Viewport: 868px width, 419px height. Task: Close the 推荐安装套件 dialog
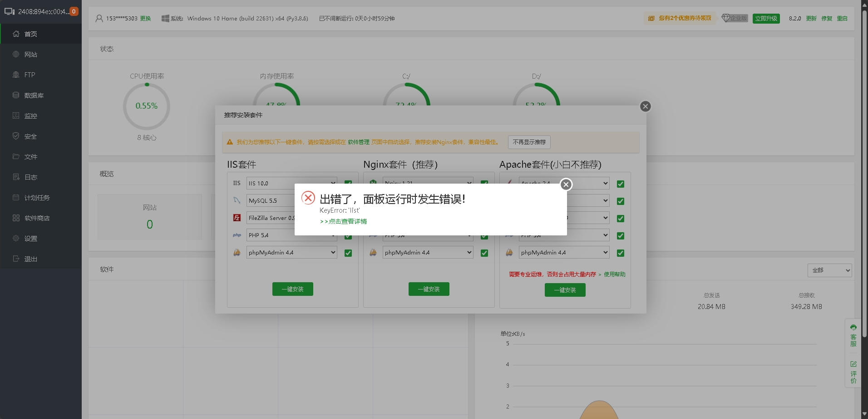(645, 106)
